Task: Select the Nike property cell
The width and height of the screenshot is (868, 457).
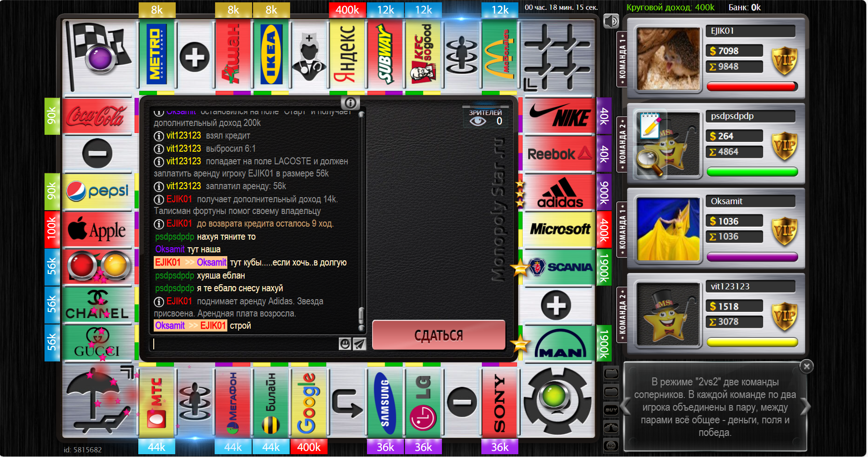Action: click(558, 116)
